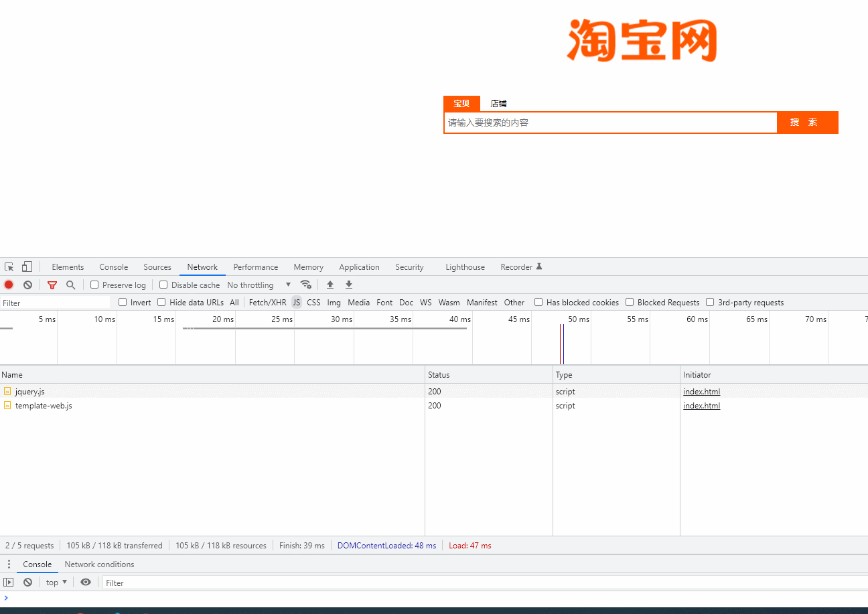The height and width of the screenshot is (614, 868).
Task: Filter requests by CSS
Action: click(313, 303)
